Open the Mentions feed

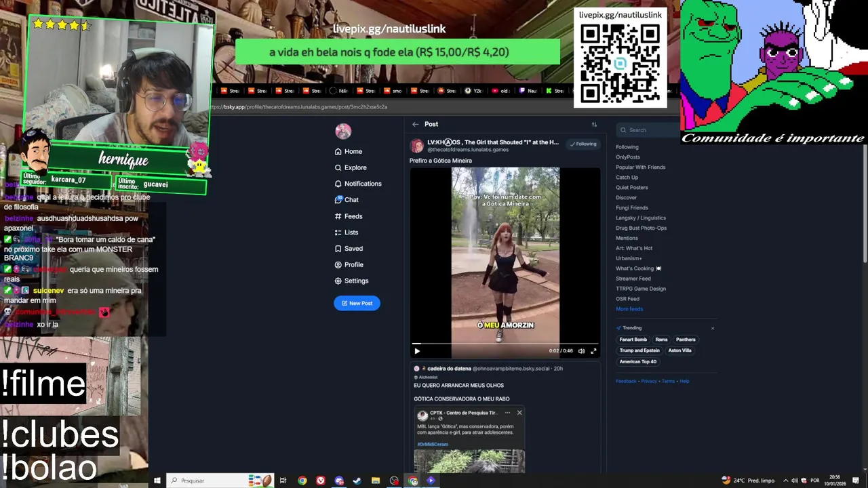tap(627, 239)
